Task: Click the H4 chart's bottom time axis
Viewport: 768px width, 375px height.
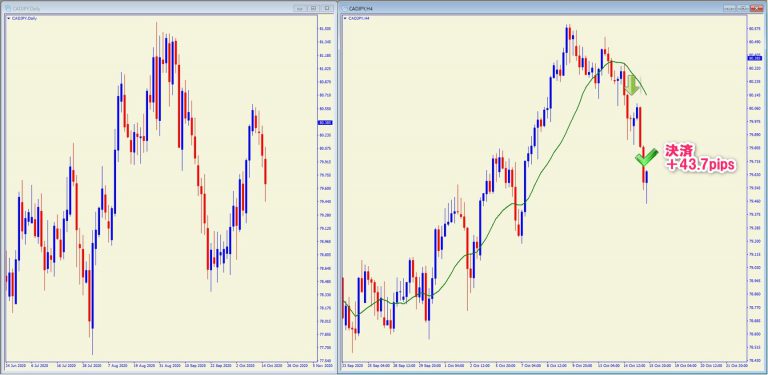Action: tap(544, 366)
